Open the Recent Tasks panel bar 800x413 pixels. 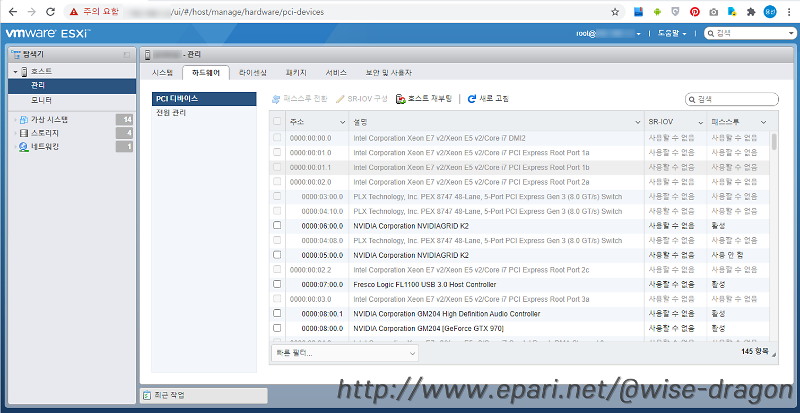click(204, 395)
